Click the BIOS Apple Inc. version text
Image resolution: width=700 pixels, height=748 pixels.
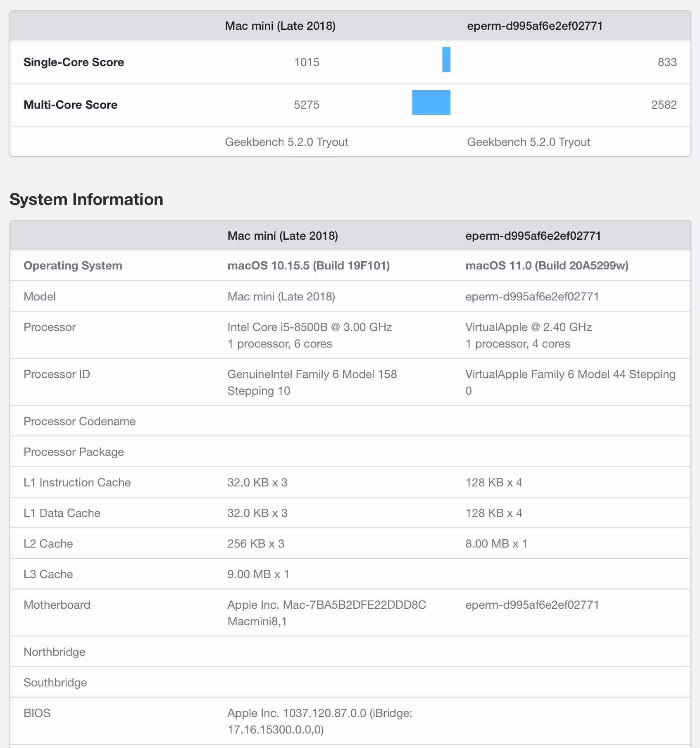[x=320, y=721]
